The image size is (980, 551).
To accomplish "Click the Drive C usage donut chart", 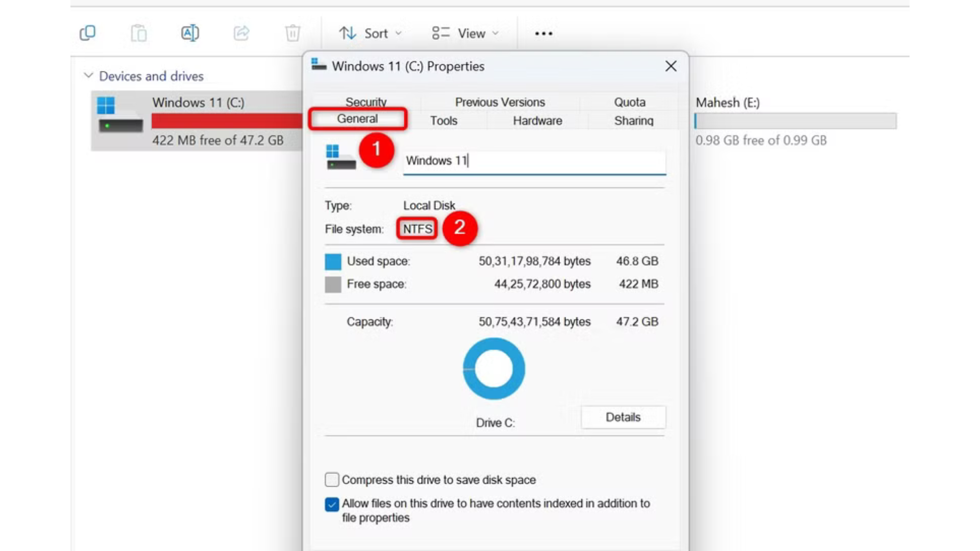I will click(x=494, y=369).
